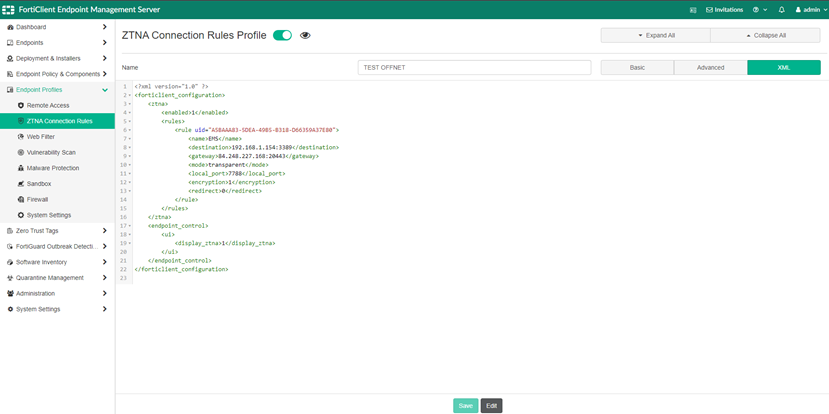
Task: Click the Malware Protection icon
Action: tap(21, 168)
